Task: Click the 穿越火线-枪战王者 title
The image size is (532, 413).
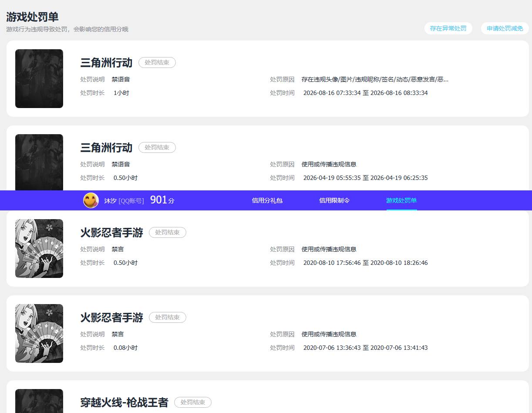Action: click(124, 403)
